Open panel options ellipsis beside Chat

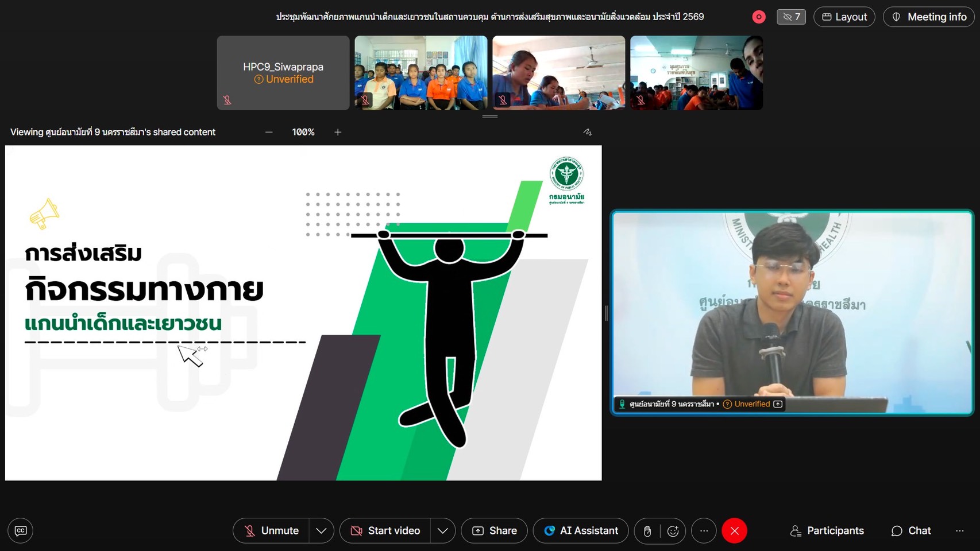959,531
